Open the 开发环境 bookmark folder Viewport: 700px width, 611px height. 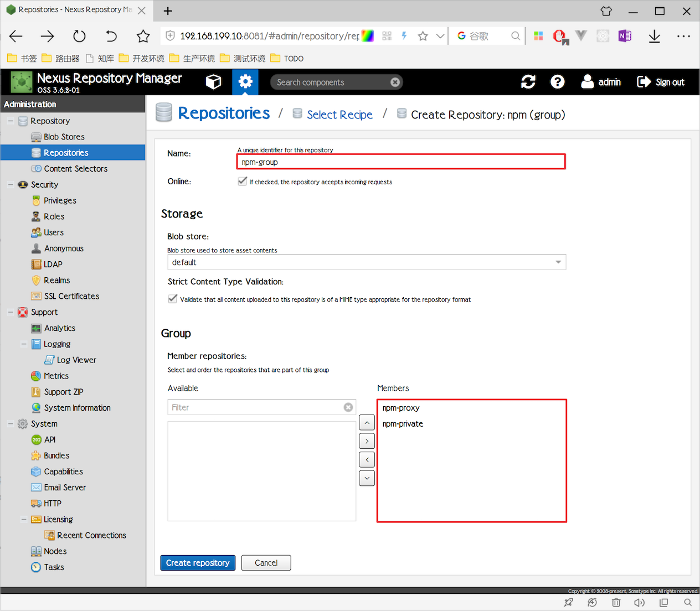click(142, 59)
